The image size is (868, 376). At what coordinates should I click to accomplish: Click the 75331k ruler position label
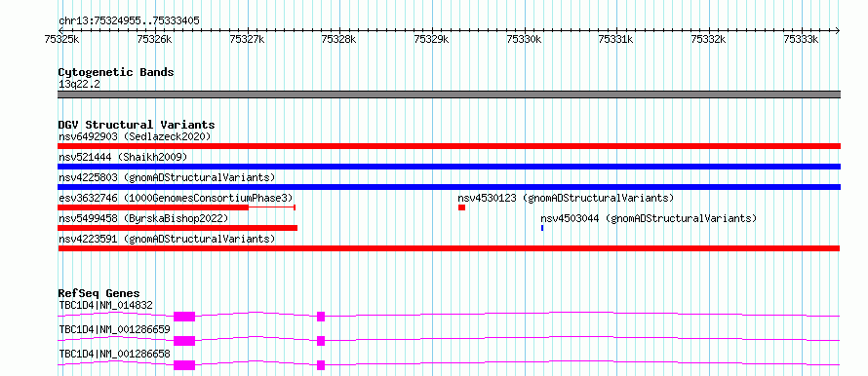point(616,39)
